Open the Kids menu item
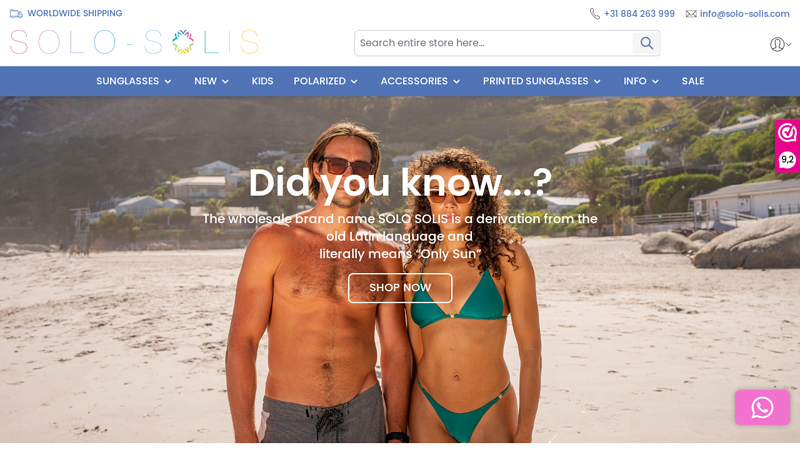Image resolution: width=800 pixels, height=450 pixels. point(262,81)
